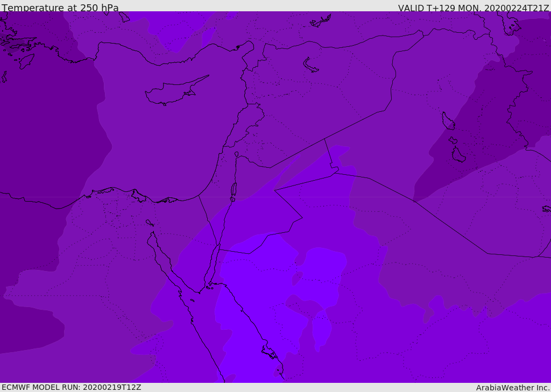This screenshot has width=551, height=392.
Task: Click the 'ArabiaWeather Inc' credit text
Action: (x=512, y=388)
